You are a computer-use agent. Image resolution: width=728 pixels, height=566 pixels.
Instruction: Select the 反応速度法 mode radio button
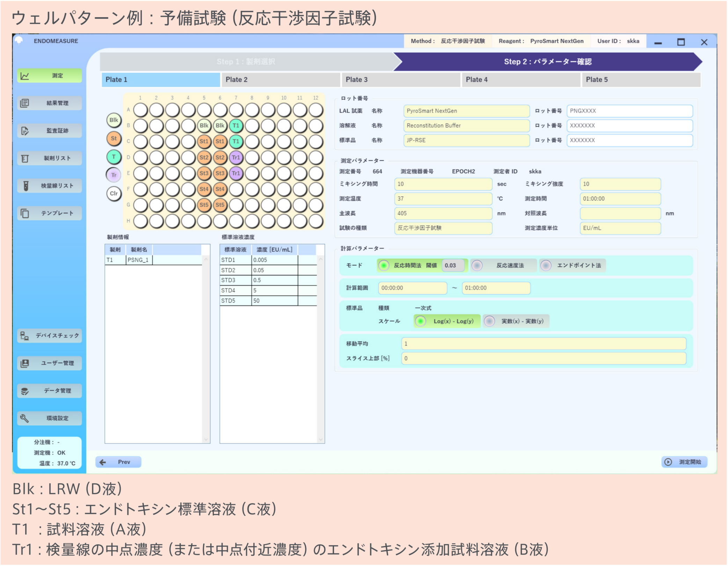point(477,266)
